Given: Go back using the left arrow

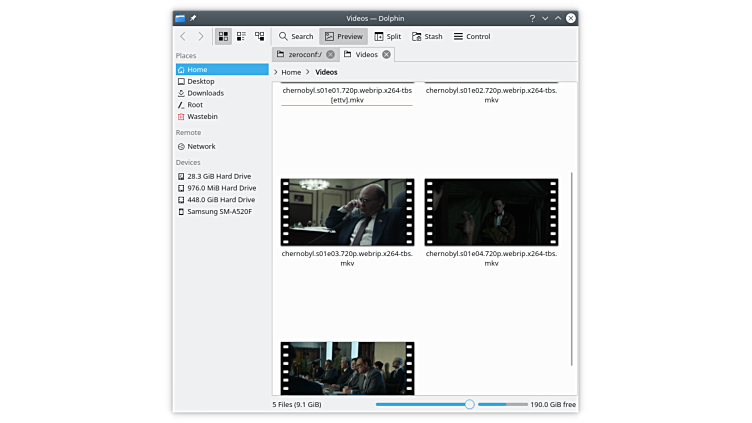Looking at the screenshot, I should (x=182, y=36).
